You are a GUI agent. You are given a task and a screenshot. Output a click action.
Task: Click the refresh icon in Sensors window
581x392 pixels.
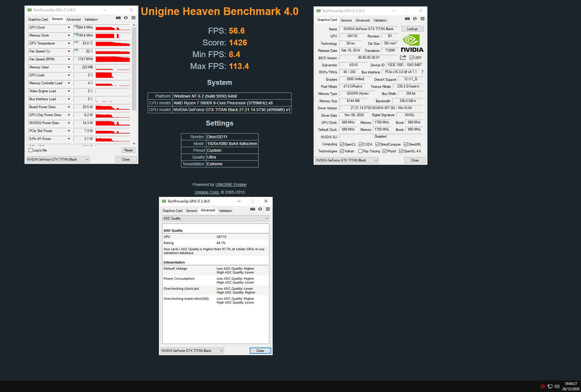[125, 18]
